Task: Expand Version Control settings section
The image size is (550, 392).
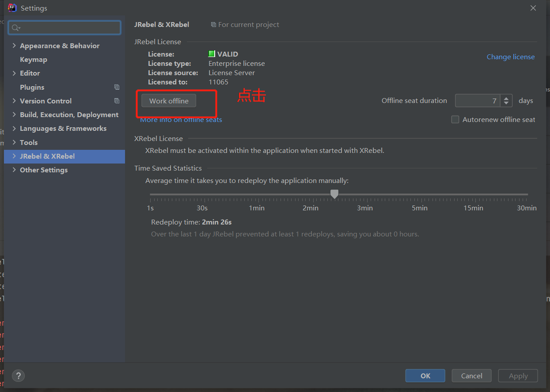Action: pos(14,101)
